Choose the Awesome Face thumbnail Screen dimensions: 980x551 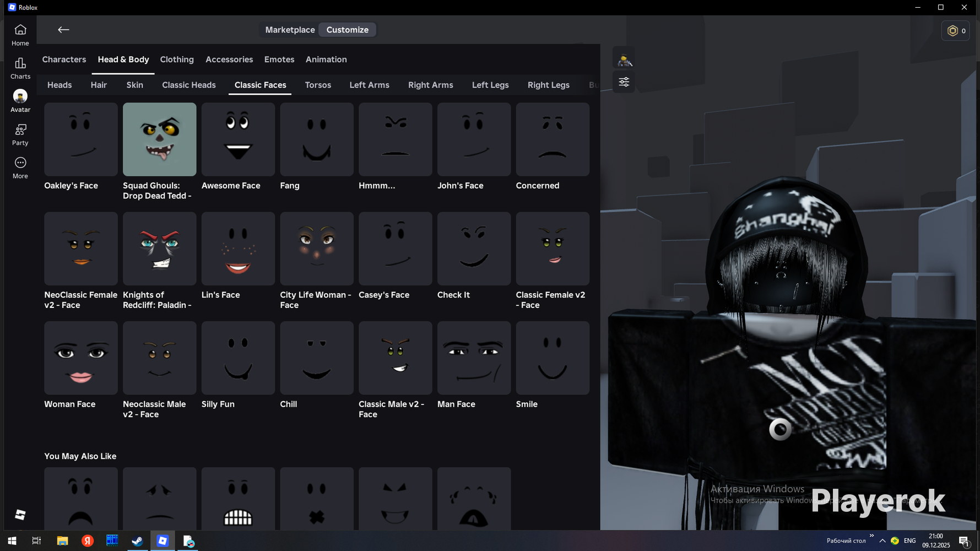click(238, 139)
